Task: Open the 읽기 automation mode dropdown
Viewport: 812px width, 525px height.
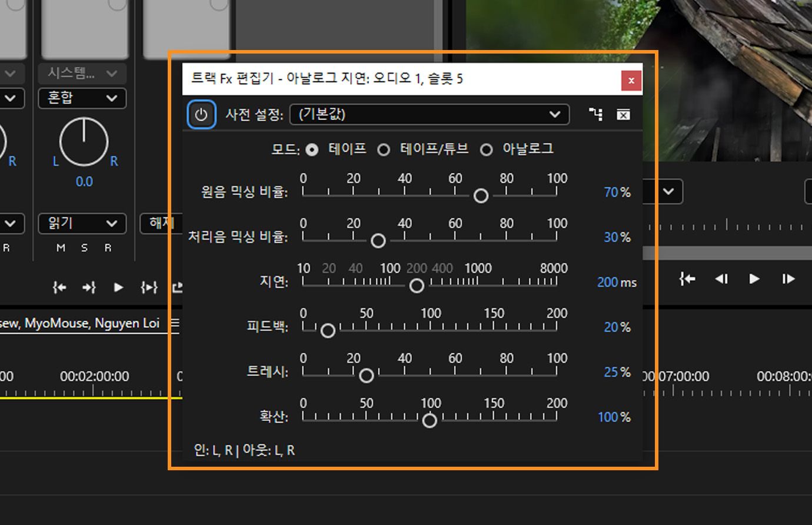Action: 82,223
